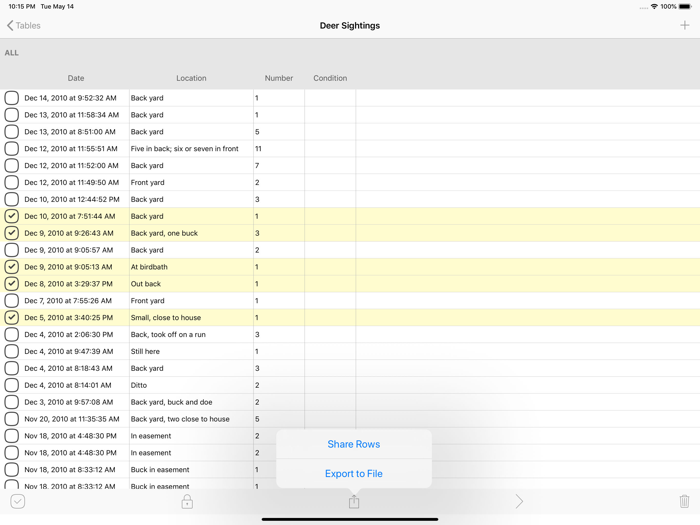Uncheck the At birdbath row checkbox
This screenshot has width=700, height=525.
[x=12, y=267]
